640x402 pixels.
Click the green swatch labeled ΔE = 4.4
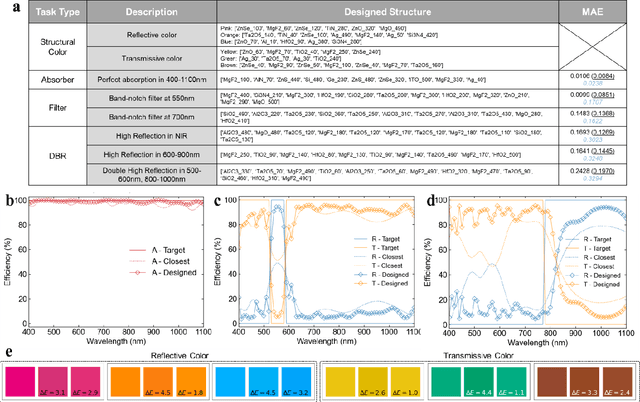(480, 378)
